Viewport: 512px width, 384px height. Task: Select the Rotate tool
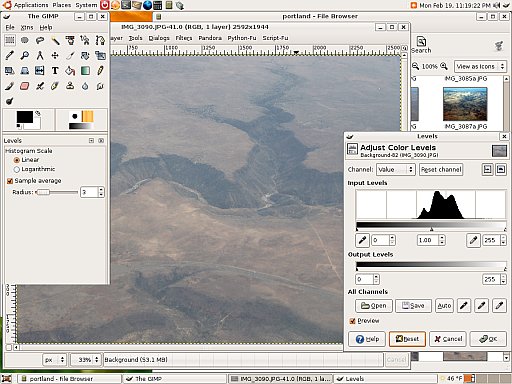pyautogui.click(x=85, y=55)
